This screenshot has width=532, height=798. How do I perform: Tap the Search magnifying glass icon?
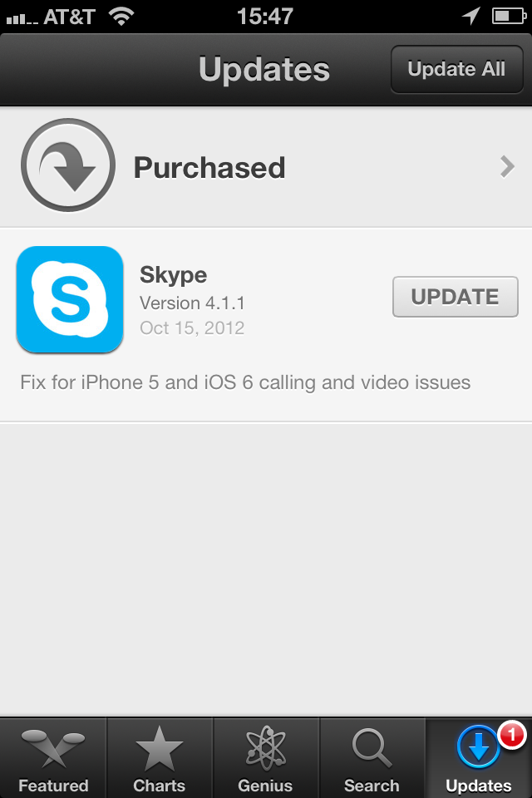click(372, 747)
